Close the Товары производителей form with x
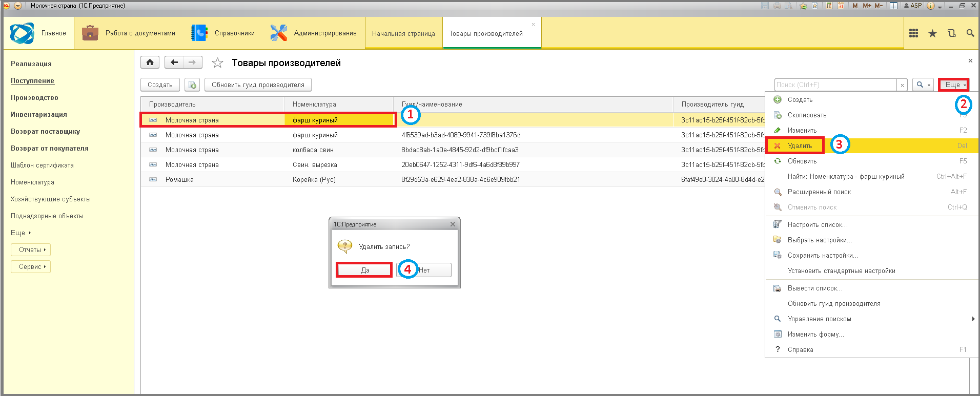Viewport: 980px width, 396px height. pyautogui.click(x=970, y=60)
